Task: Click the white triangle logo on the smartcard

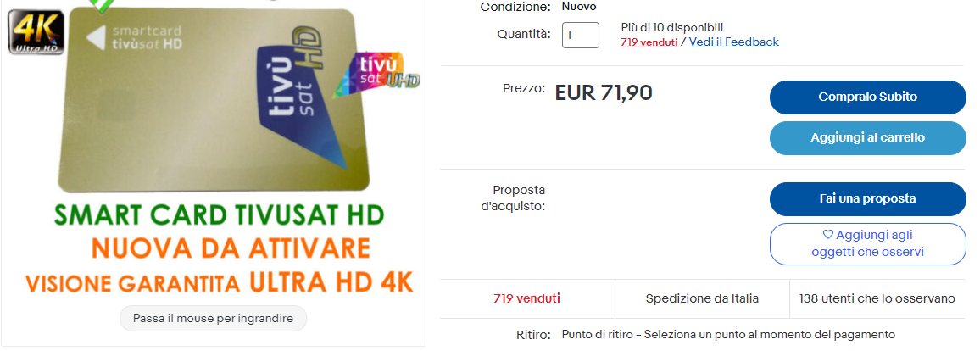Action: click(96, 38)
